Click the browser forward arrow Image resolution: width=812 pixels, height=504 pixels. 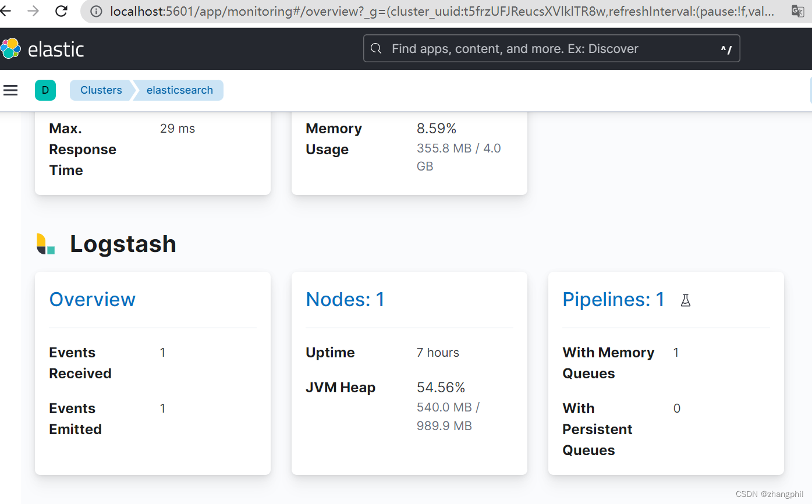click(34, 10)
